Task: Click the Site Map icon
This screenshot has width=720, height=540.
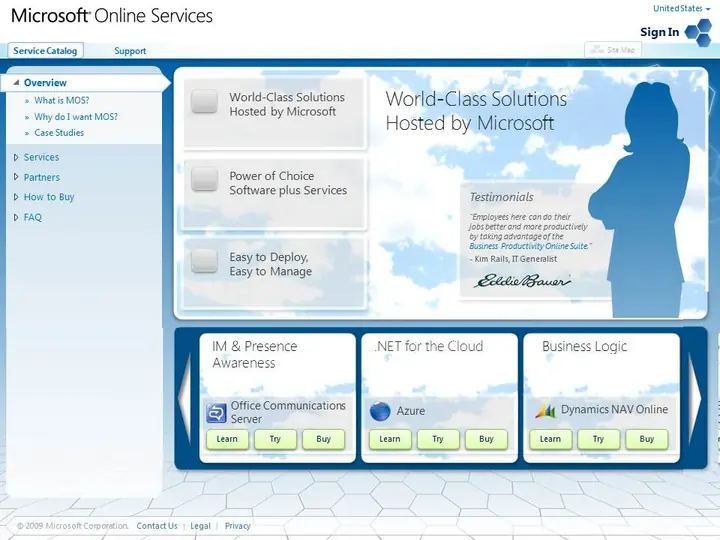Action: click(x=597, y=50)
